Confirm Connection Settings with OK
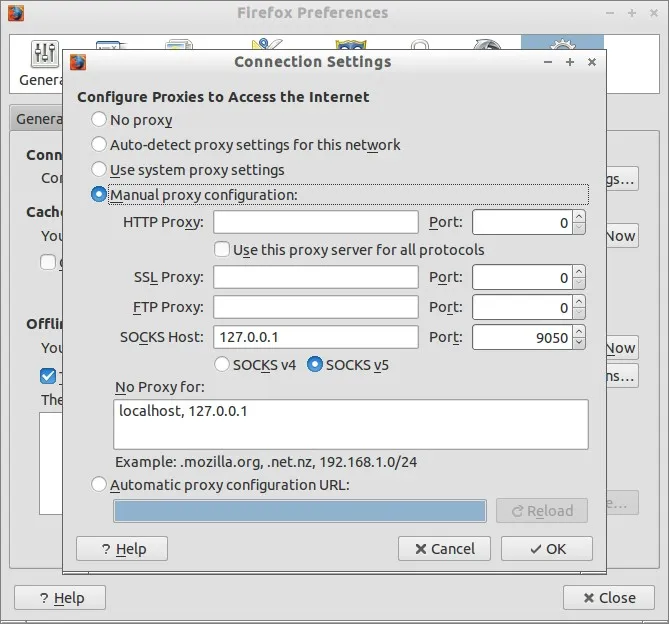Screen dimensions: 669x624 (547, 549)
